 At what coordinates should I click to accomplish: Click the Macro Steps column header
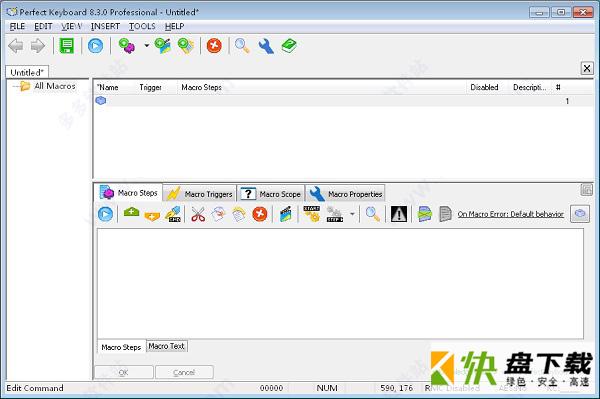coord(202,87)
